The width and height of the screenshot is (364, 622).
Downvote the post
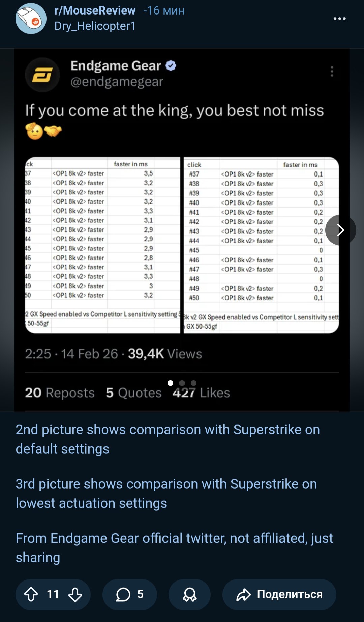(75, 594)
